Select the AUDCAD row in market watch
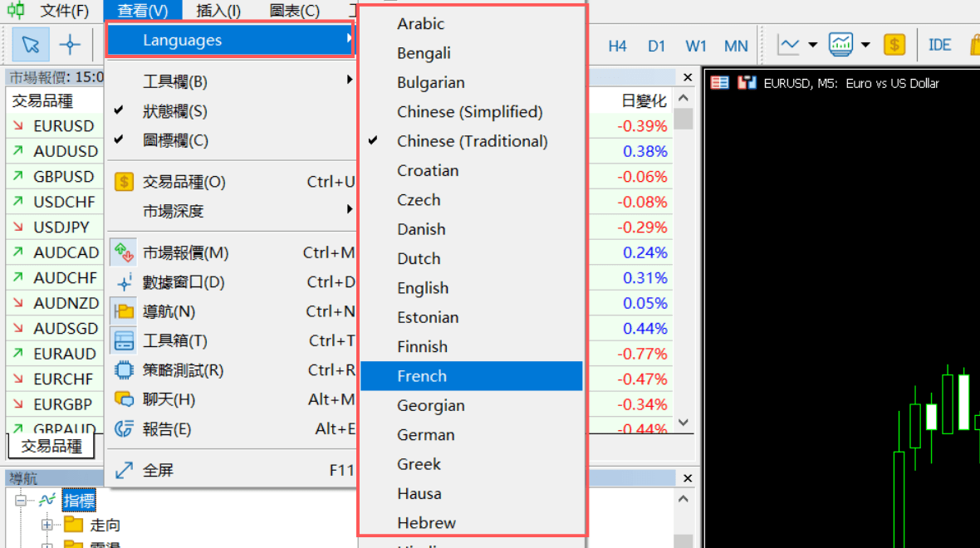Viewport: 980px width, 548px height. (66, 252)
